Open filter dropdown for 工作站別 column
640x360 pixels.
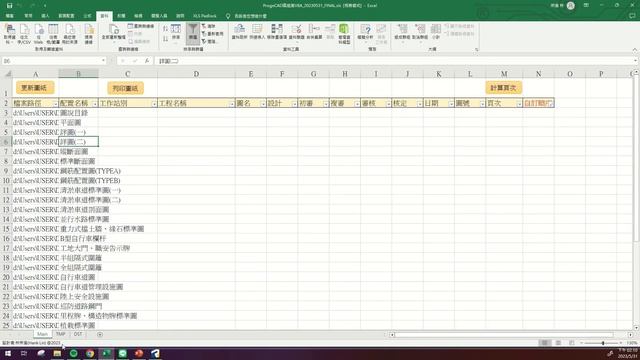point(154,104)
